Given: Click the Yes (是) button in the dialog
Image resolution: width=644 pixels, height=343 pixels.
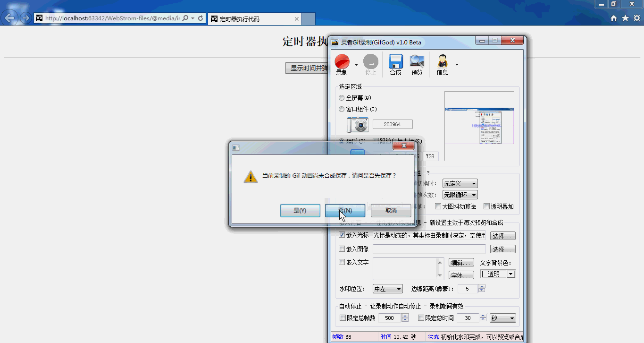Looking at the screenshot, I should pos(300,210).
